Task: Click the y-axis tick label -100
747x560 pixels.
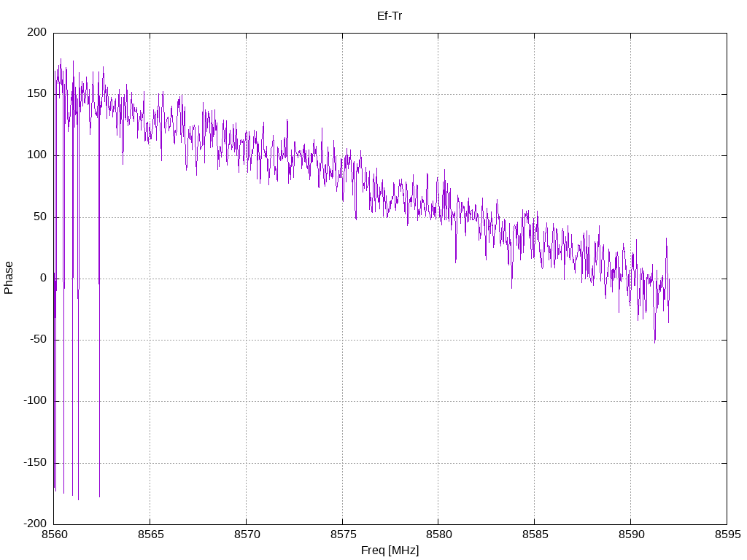Action: [x=35, y=401]
